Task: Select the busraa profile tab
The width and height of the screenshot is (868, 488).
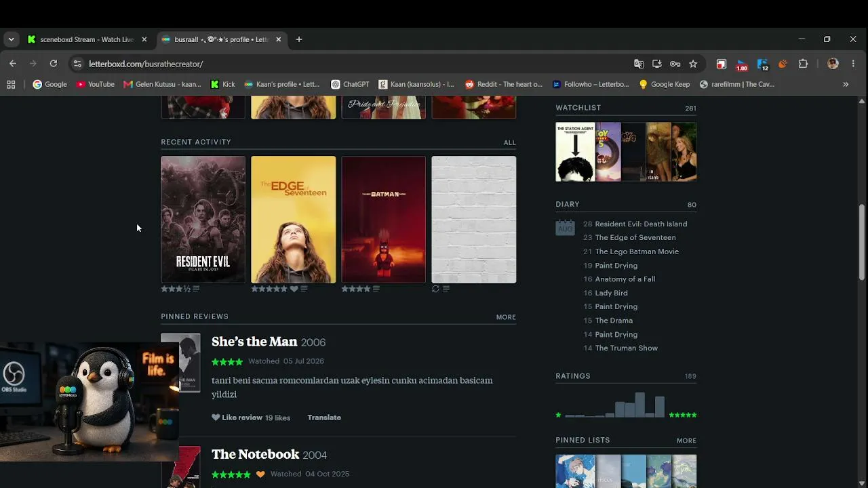Action: 221,39
